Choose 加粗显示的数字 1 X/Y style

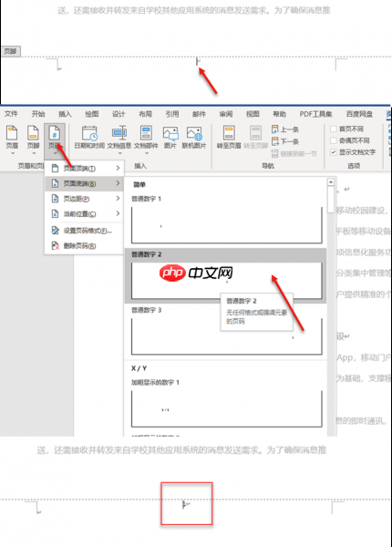pos(226,404)
